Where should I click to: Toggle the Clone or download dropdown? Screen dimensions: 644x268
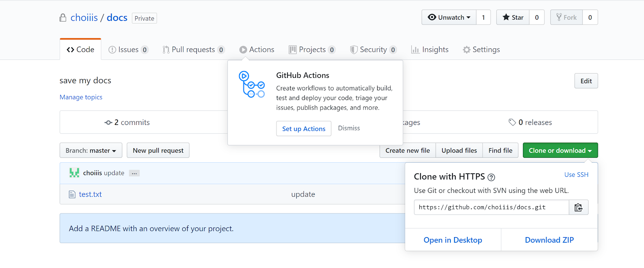[x=560, y=150]
